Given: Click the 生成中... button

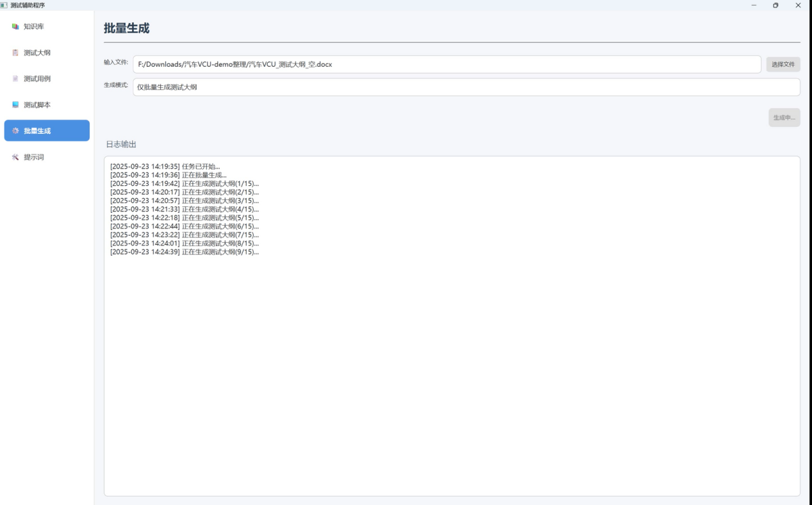Looking at the screenshot, I should [784, 118].
